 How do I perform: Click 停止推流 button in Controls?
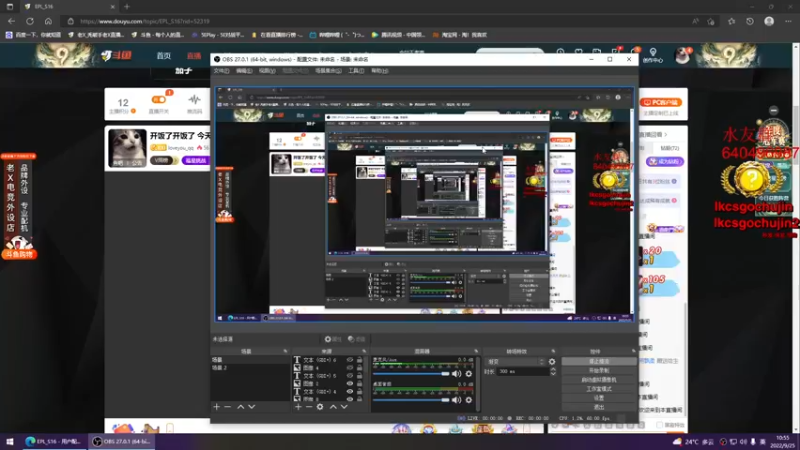(599, 361)
